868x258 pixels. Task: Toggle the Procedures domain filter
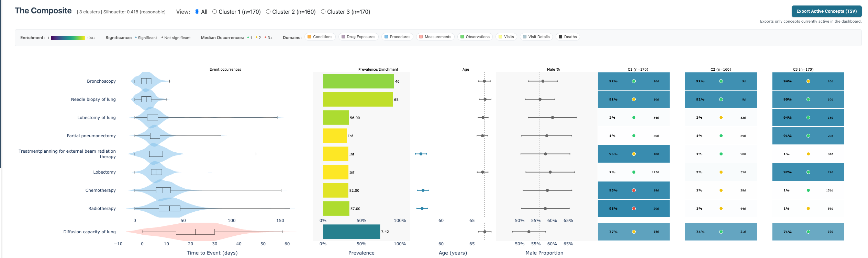pyautogui.click(x=397, y=37)
